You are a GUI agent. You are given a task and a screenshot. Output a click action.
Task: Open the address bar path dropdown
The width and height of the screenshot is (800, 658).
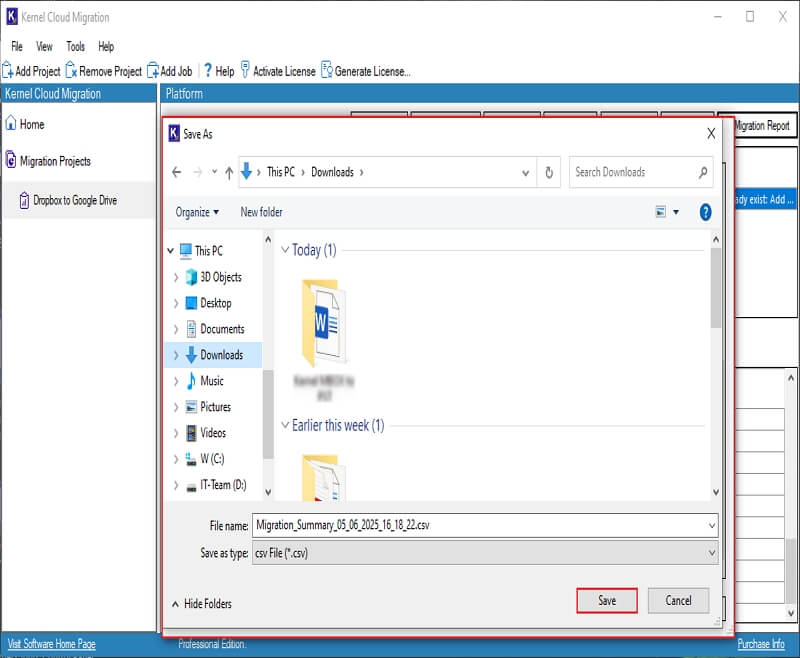click(526, 173)
